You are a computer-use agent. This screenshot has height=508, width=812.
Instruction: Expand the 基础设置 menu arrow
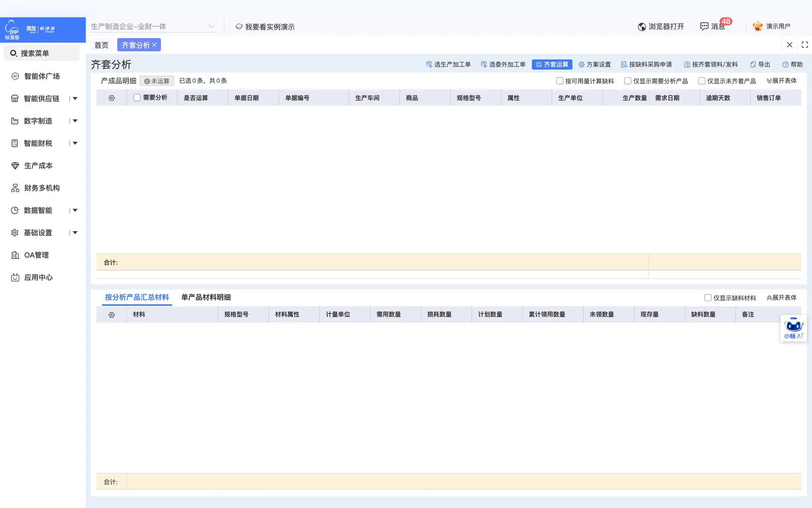click(75, 233)
